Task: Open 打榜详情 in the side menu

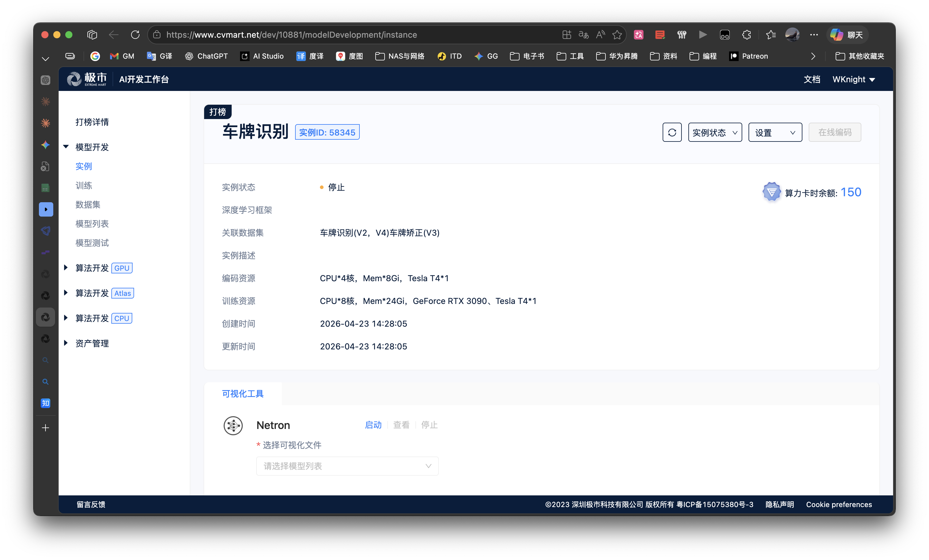Action: coord(92,122)
